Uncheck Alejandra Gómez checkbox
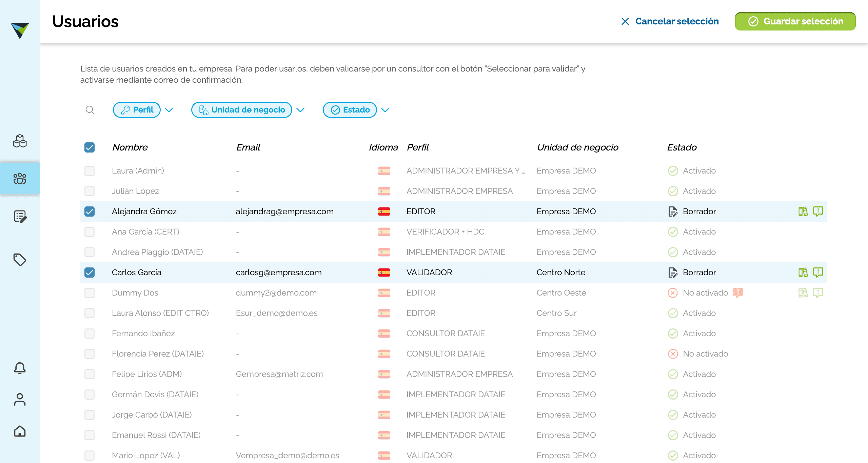The image size is (868, 463). point(90,212)
